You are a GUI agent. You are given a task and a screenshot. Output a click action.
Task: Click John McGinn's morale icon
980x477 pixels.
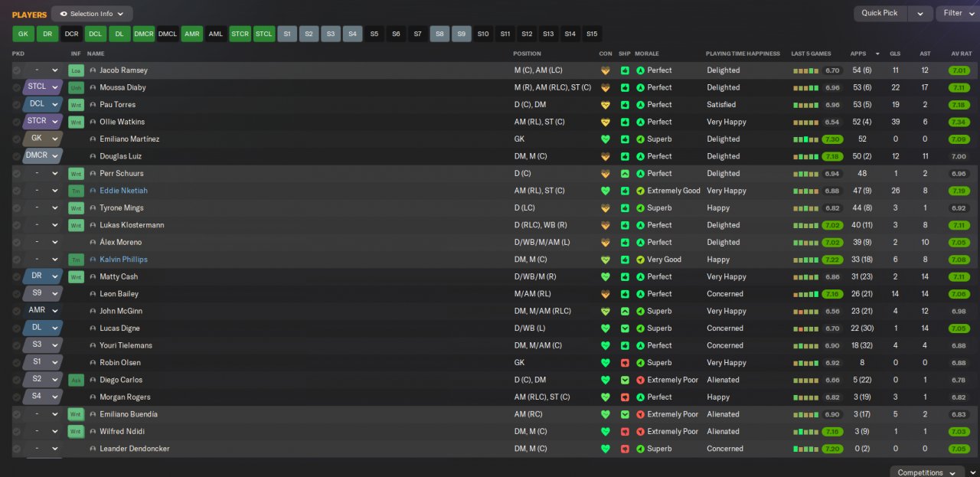pos(640,311)
